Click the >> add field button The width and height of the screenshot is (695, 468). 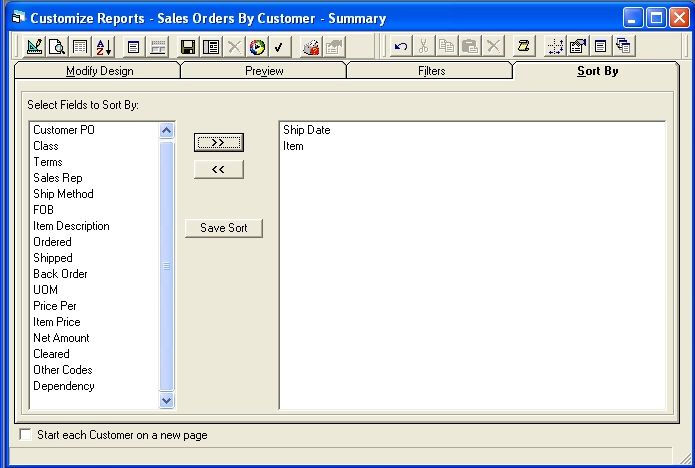pyautogui.click(x=219, y=143)
